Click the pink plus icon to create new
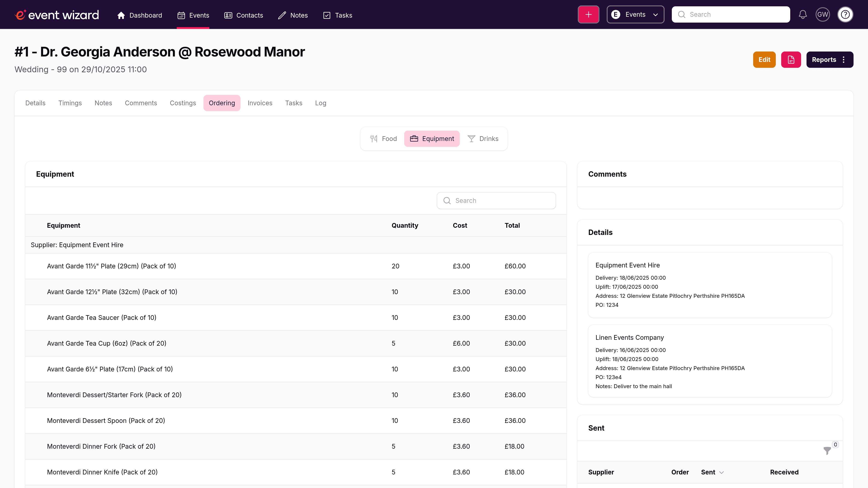Image resolution: width=868 pixels, height=488 pixels. coord(588,14)
